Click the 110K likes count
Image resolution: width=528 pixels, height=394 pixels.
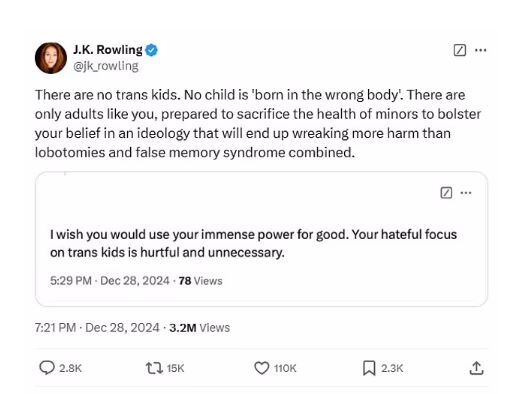click(x=285, y=368)
